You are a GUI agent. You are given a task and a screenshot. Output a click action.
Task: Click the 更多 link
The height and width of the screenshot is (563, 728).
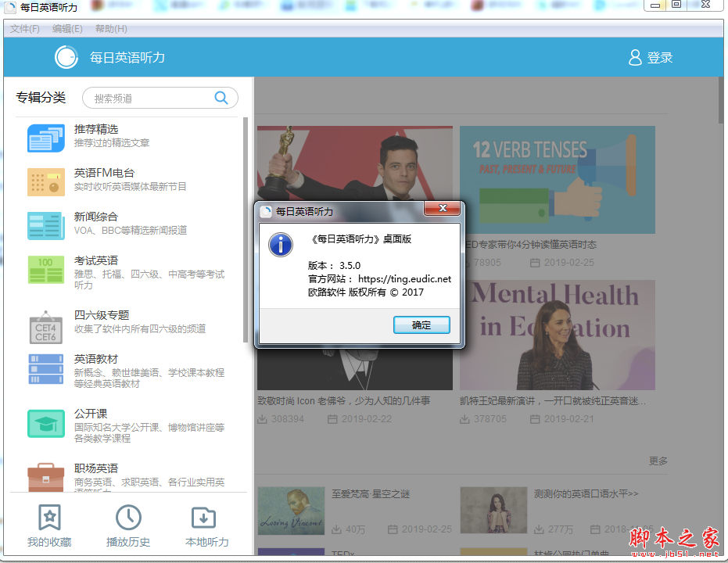(x=658, y=461)
